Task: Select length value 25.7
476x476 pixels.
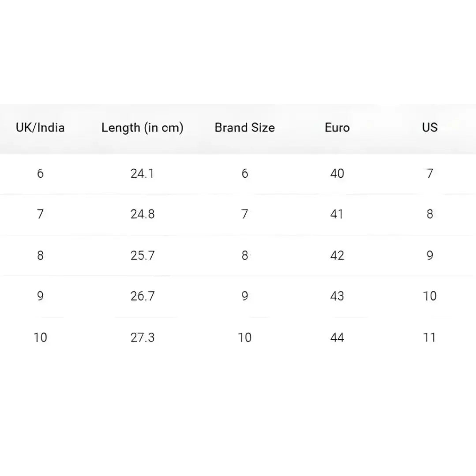Action: point(142,255)
